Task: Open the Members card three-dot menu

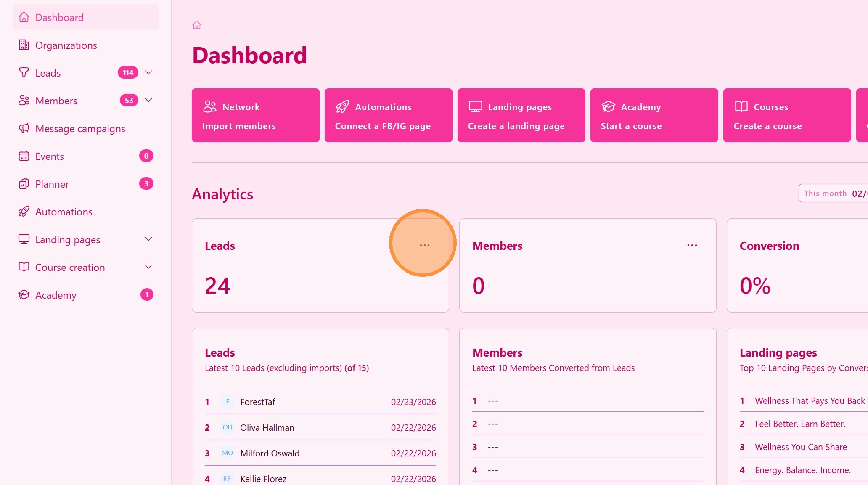Action: [x=692, y=245]
